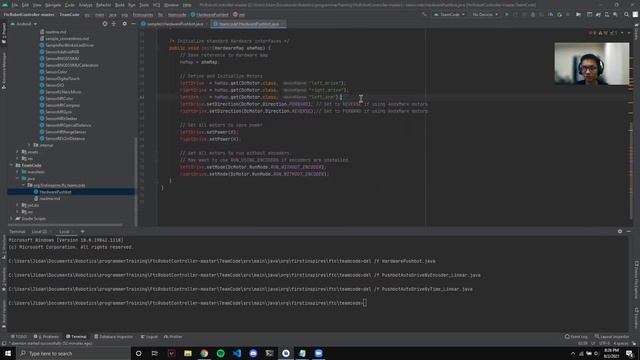Image resolution: width=640 pixels, height=360 pixels.
Task: Open the Code menu
Action: point(70,5)
